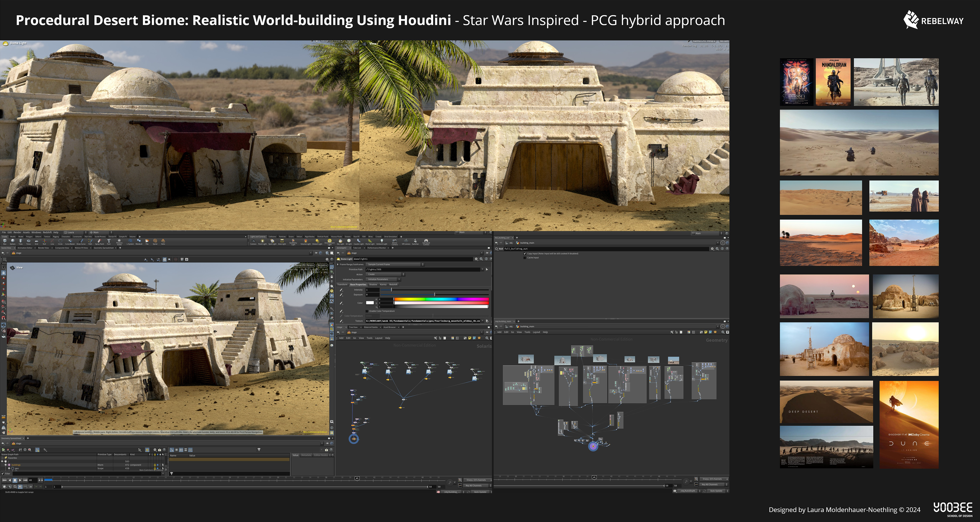Click the Gamepad Camera shelf tool

coord(426,241)
